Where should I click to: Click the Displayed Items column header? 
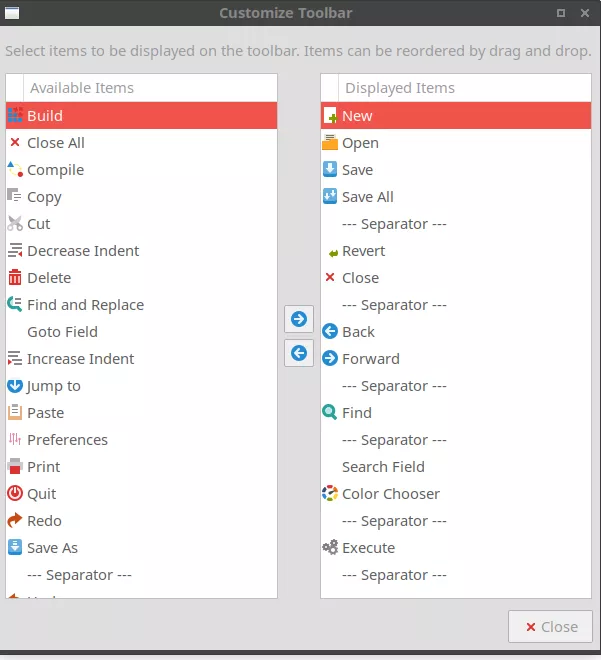pyautogui.click(x=400, y=88)
